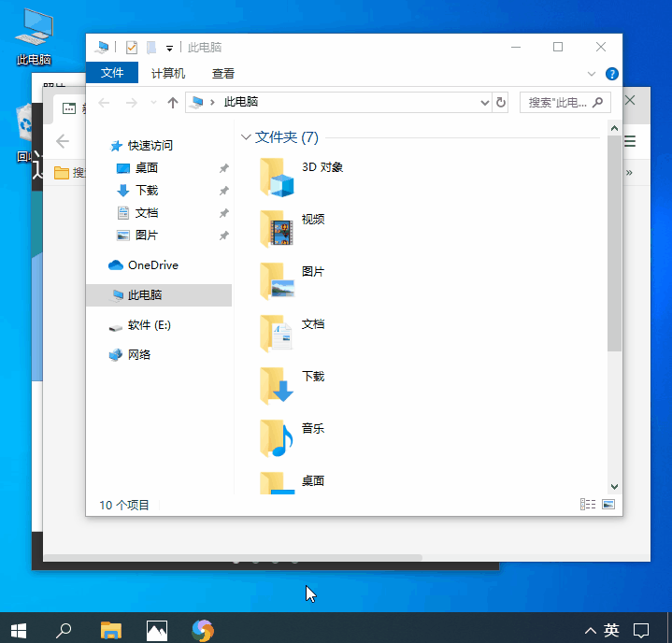
Task: Click the 10 个项目 status text
Action: [x=124, y=505]
